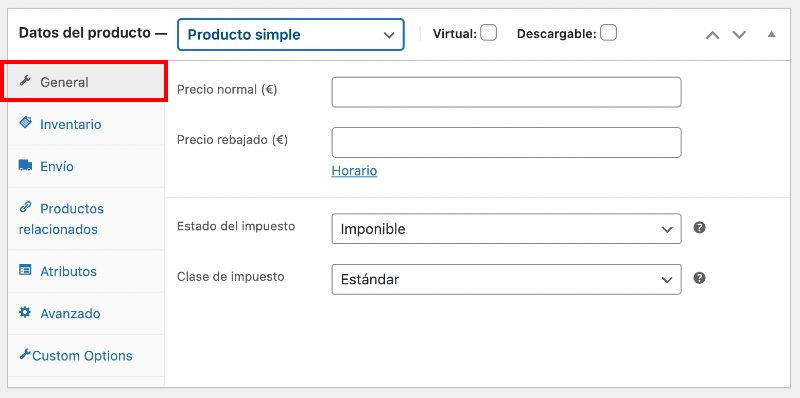Click the Estado del impuesto label

(x=236, y=226)
